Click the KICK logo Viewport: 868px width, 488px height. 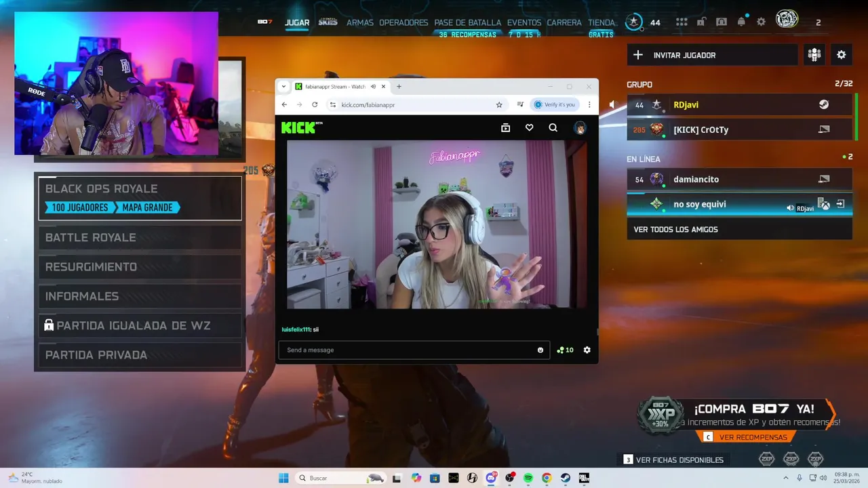[x=299, y=127]
